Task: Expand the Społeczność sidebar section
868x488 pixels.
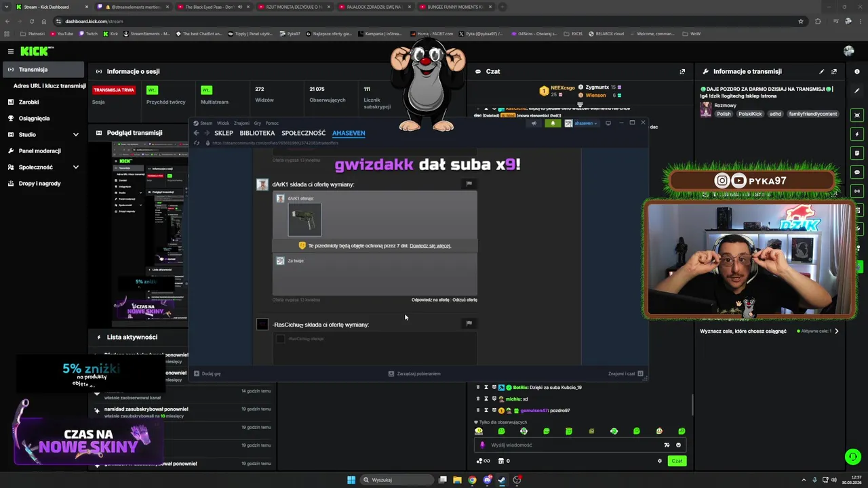Action: (x=75, y=167)
